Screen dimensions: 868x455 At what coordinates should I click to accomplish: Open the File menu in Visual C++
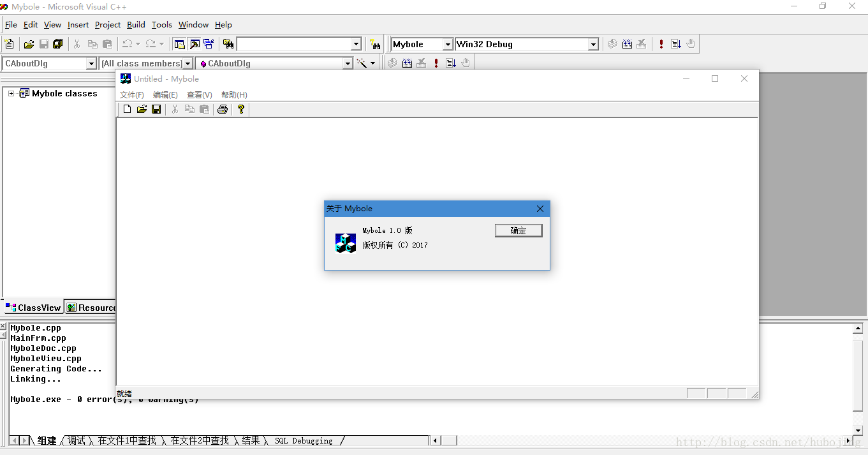pos(11,25)
